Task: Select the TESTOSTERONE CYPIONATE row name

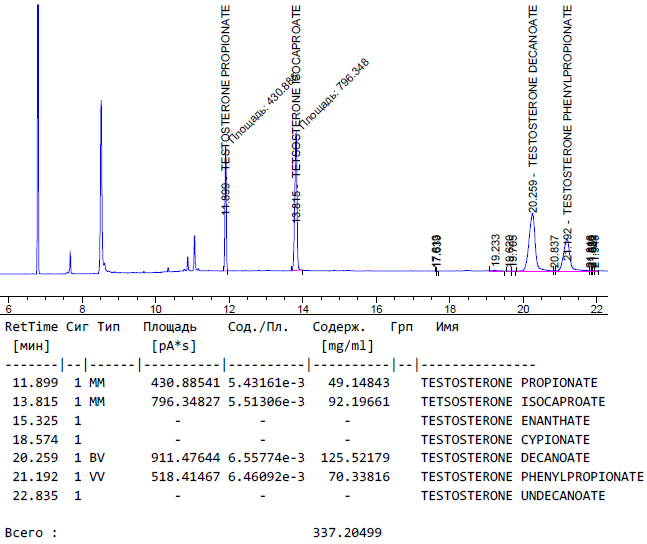Action: coord(505,440)
